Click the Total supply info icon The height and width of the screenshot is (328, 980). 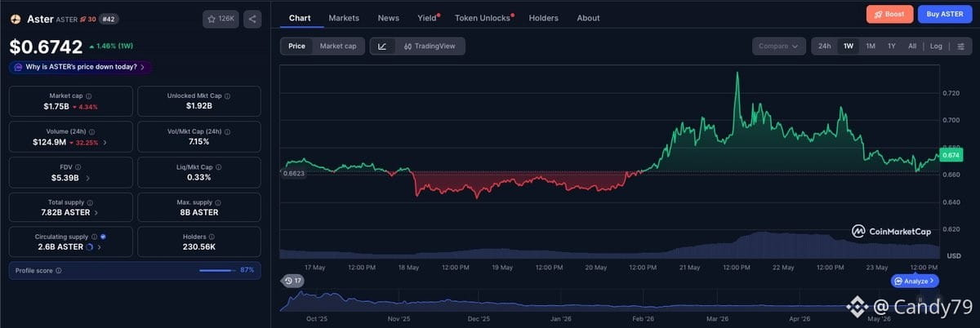tap(90, 202)
